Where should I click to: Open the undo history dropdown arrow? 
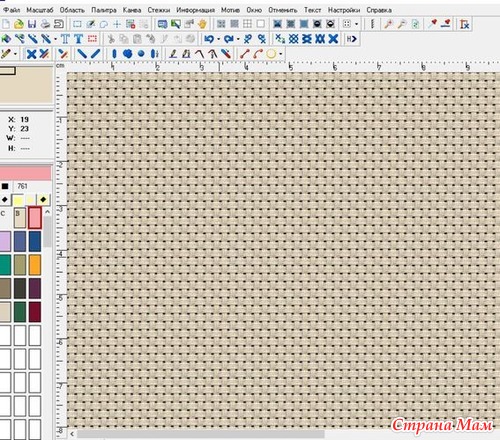coord(218,39)
